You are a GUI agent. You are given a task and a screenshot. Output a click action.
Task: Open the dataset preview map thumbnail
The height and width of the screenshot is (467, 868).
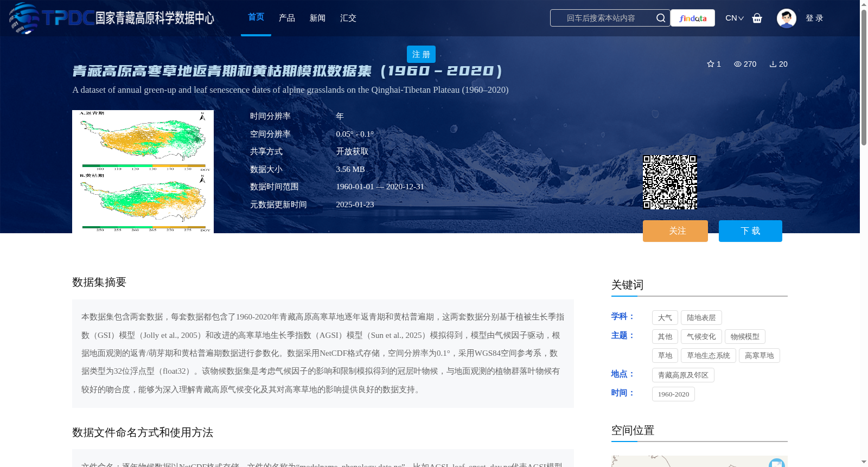[143, 171]
